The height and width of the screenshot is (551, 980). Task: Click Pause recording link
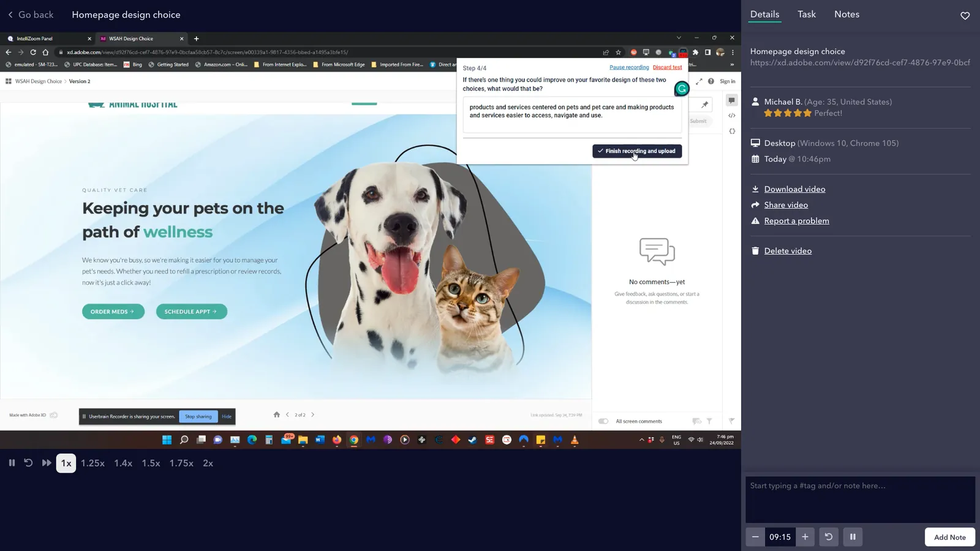point(629,67)
